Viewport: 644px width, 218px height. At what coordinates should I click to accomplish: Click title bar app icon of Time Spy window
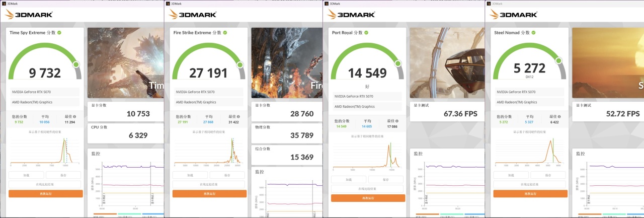click(x=4, y=4)
